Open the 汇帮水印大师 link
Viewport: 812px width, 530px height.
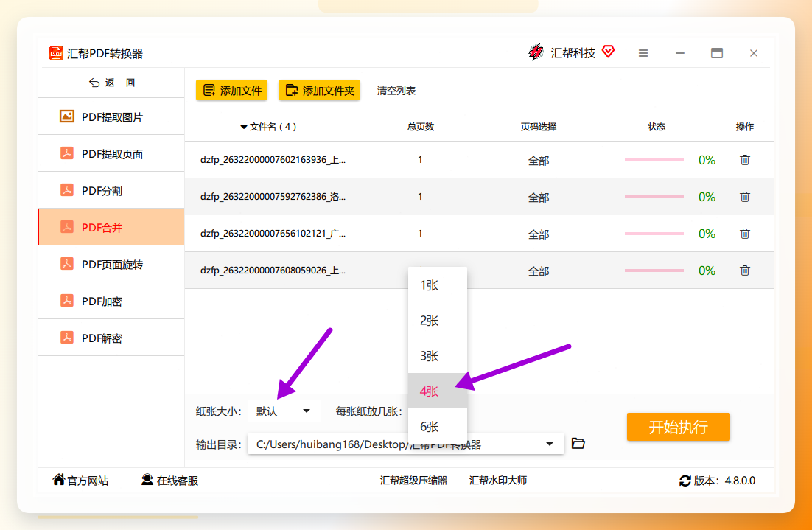(x=498, y=481)
